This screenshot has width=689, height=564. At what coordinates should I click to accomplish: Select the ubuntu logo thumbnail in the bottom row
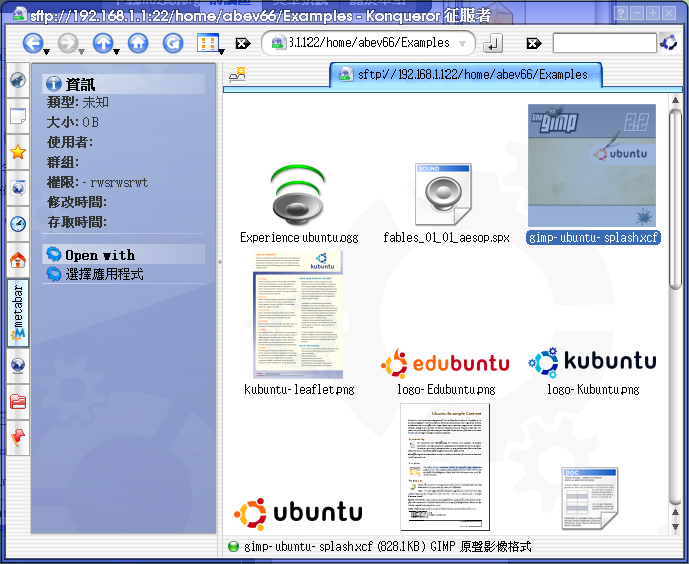tap(298, 513)
